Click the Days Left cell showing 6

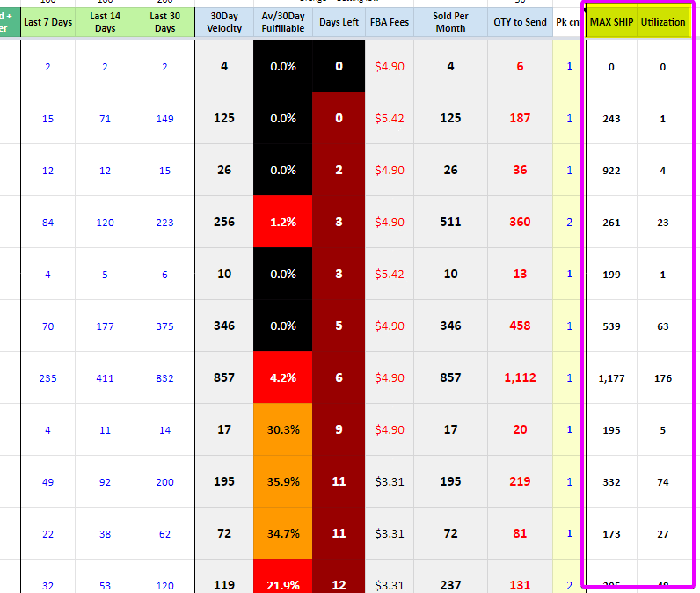pos(339,377)
